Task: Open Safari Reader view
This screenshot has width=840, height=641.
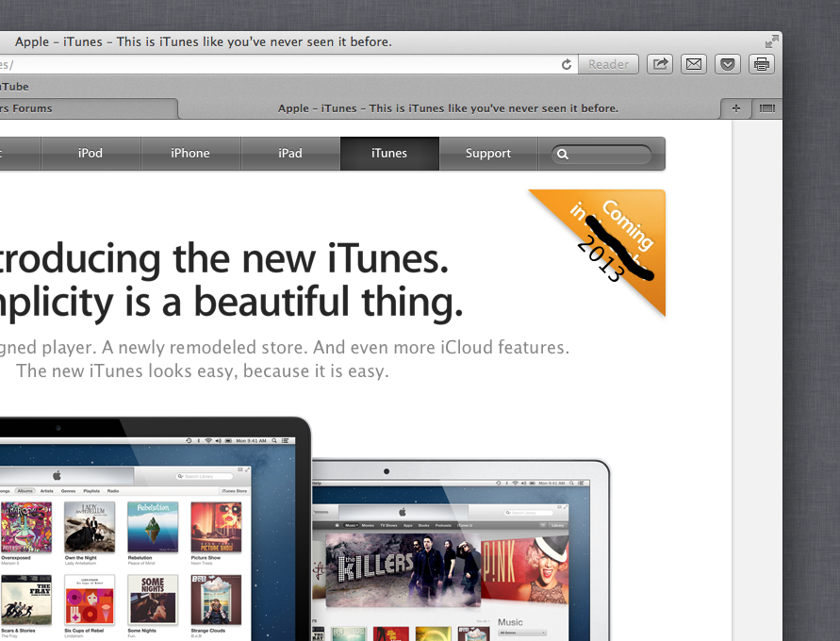Action: click(x=608, y=64)
